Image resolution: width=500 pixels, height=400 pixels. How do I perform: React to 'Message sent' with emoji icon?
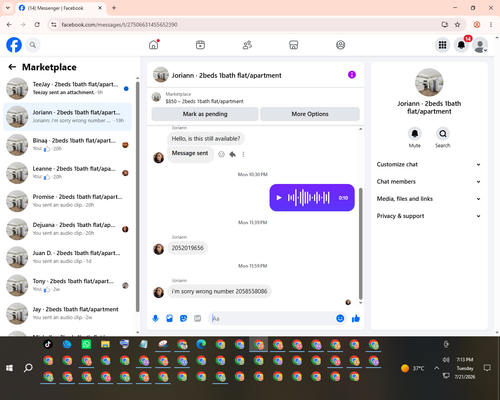[221, 154]
